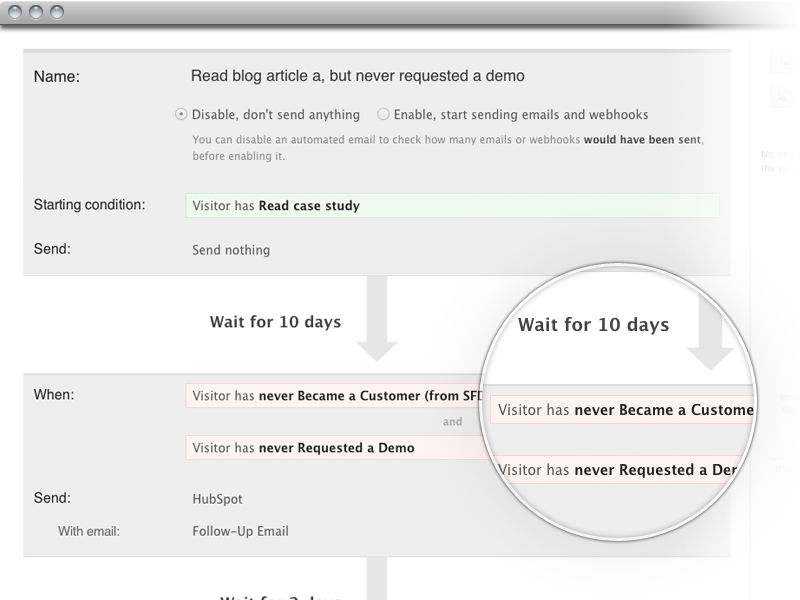Click the faded top icon in the right sidebar
The image size is (800, 600).
(777, 63)
